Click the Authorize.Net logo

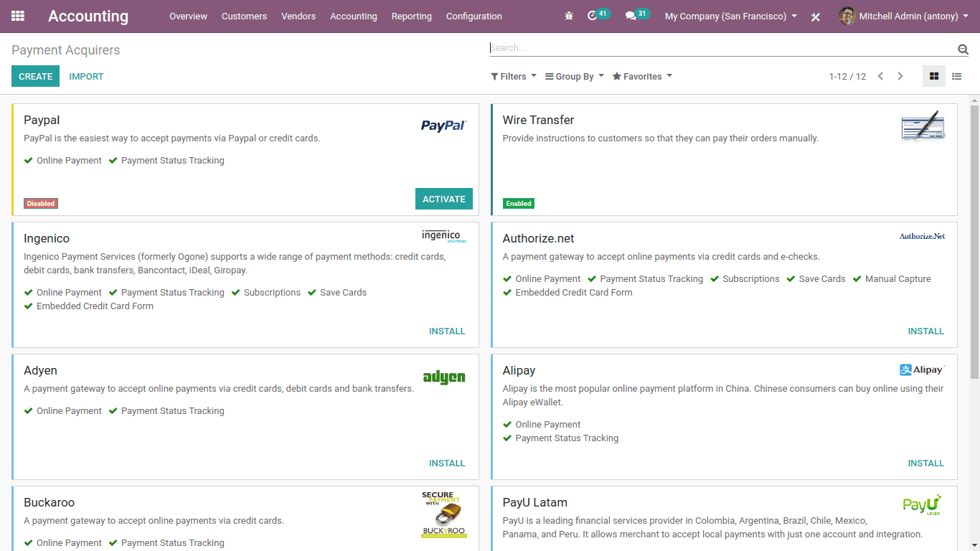pos(923,236)
